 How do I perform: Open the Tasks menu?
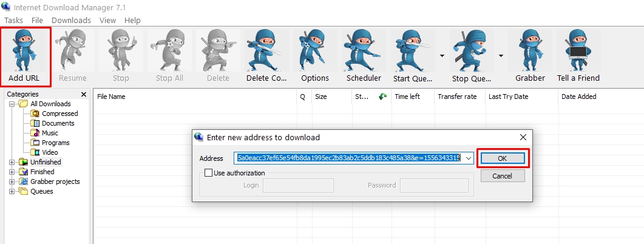[x=13, y=20]
